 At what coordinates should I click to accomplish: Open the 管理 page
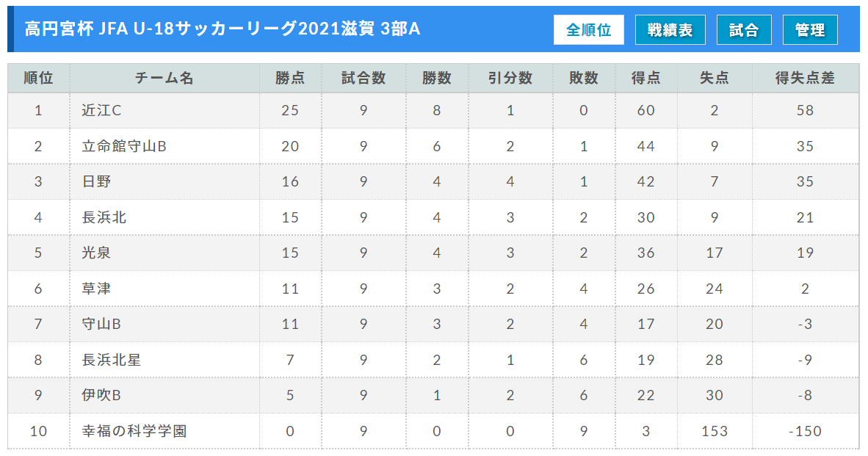810,29
